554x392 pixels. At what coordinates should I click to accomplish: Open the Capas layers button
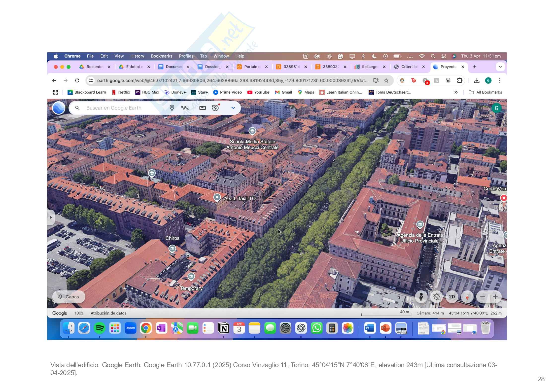tap(69, 297)
